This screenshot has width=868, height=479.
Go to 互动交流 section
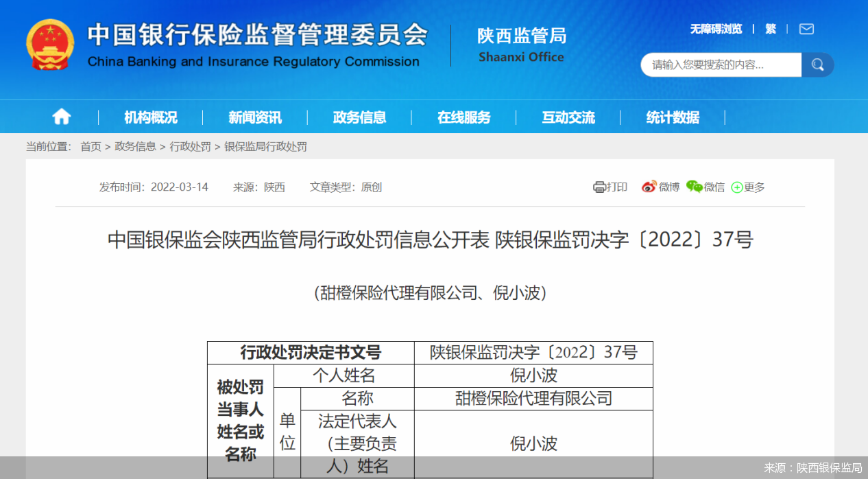click(568, 117)
